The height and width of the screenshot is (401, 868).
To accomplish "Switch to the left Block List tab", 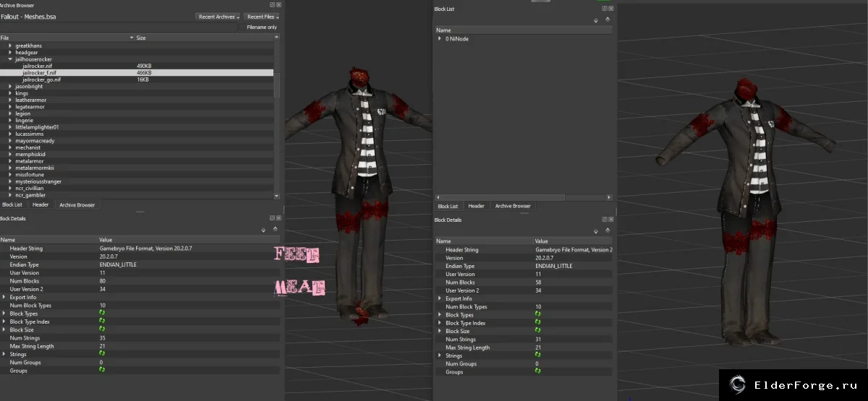I will pyautogui.click(x=12, y=205).
